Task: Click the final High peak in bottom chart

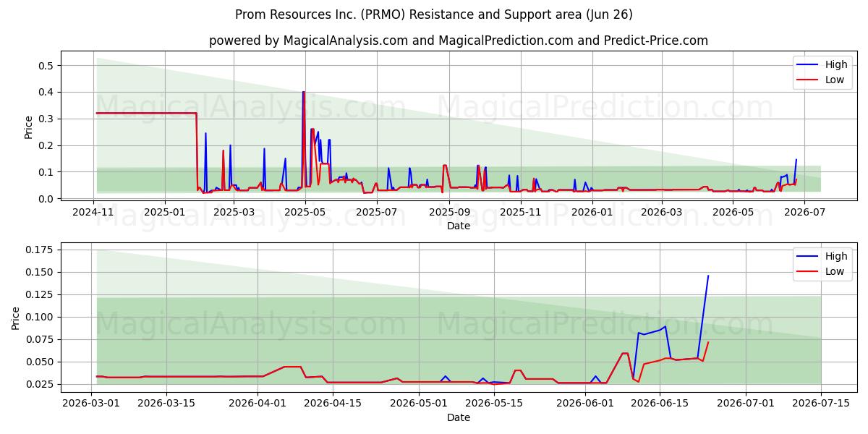Action: point(708,276)
